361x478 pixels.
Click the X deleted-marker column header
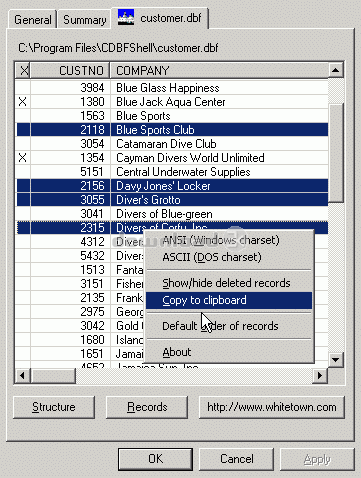(23, 70)
